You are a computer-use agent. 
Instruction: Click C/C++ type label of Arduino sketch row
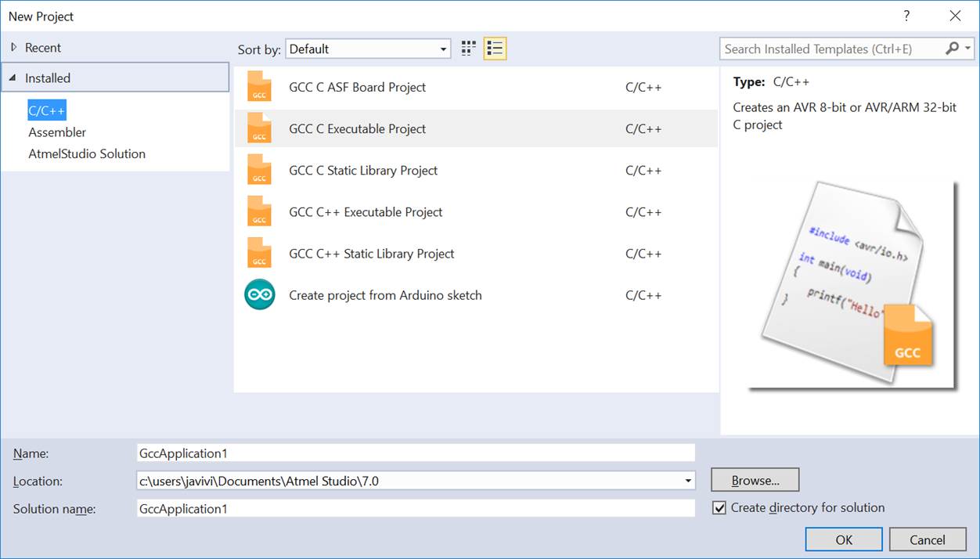[x=643, y=295]
